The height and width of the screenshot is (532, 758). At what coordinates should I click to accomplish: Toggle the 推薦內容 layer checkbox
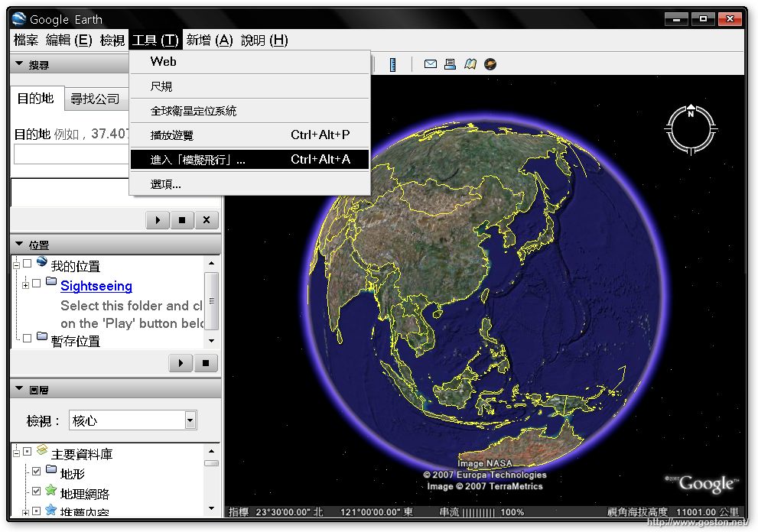[36, 511]
